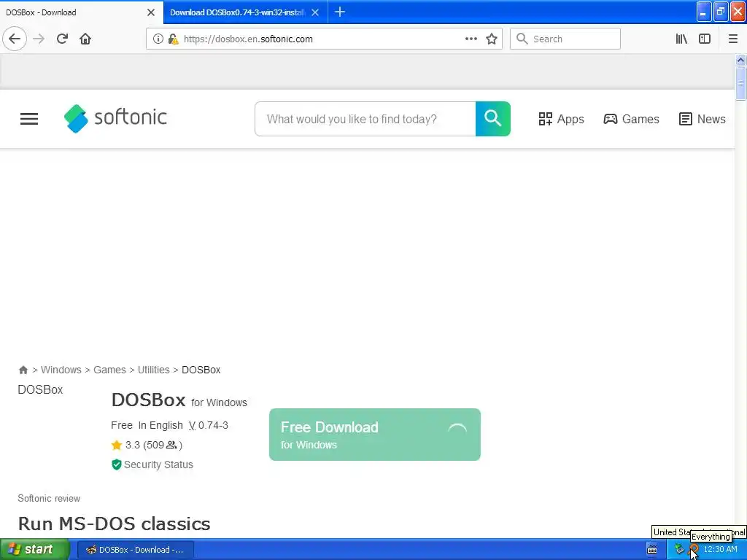Viewport: 747px width, 560px height.
Task: Click the scrollbar up arrow
Action: 740,61
